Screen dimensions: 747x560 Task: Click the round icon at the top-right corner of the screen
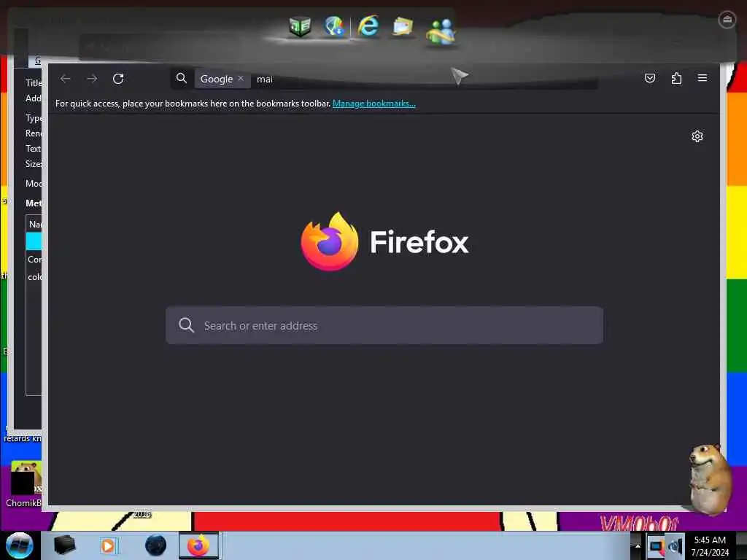[x=727, y=20]
